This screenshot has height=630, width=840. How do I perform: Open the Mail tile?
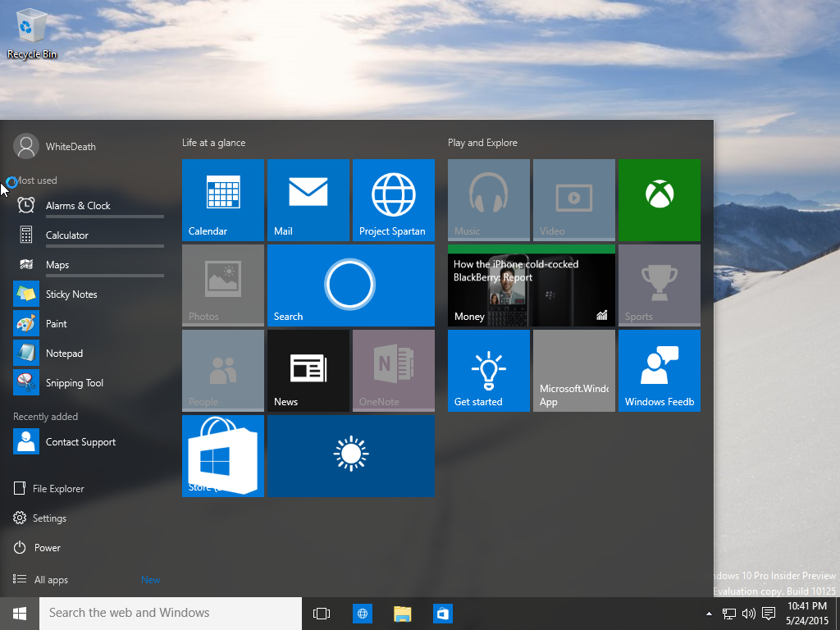click(308, 200)
